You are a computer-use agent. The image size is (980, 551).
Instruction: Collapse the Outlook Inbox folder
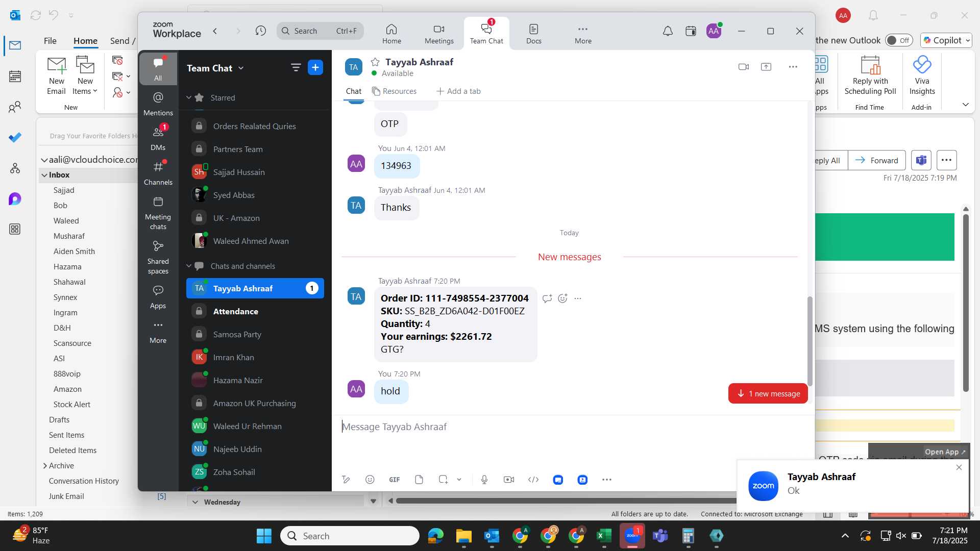coord(44,175)
